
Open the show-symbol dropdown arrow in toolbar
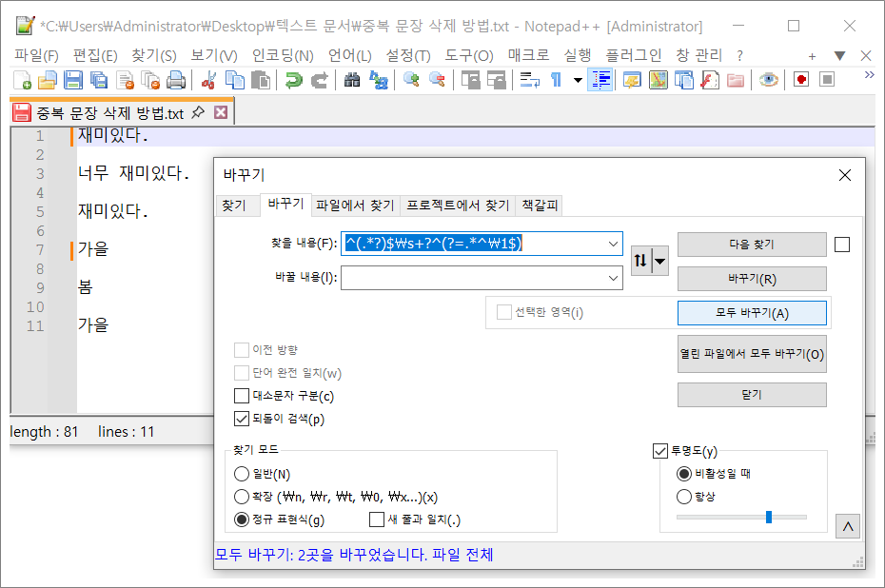coord(578,80)
